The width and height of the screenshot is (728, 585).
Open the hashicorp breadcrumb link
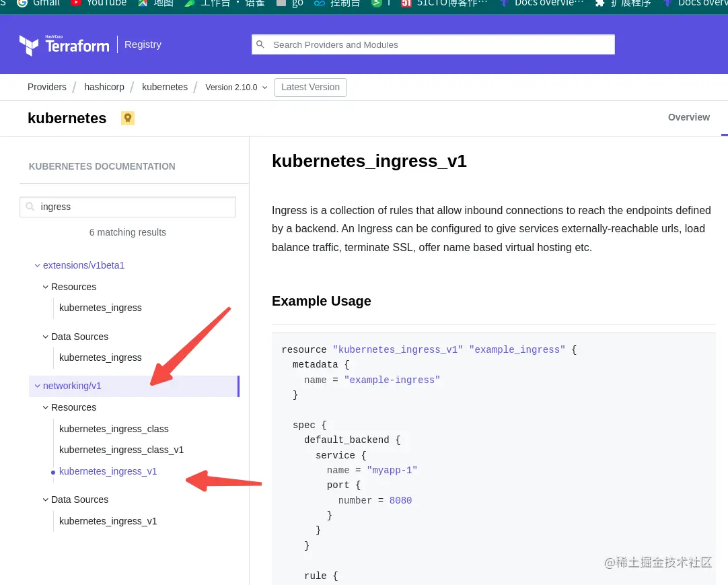pyautogui.click(x=104, y=87)
